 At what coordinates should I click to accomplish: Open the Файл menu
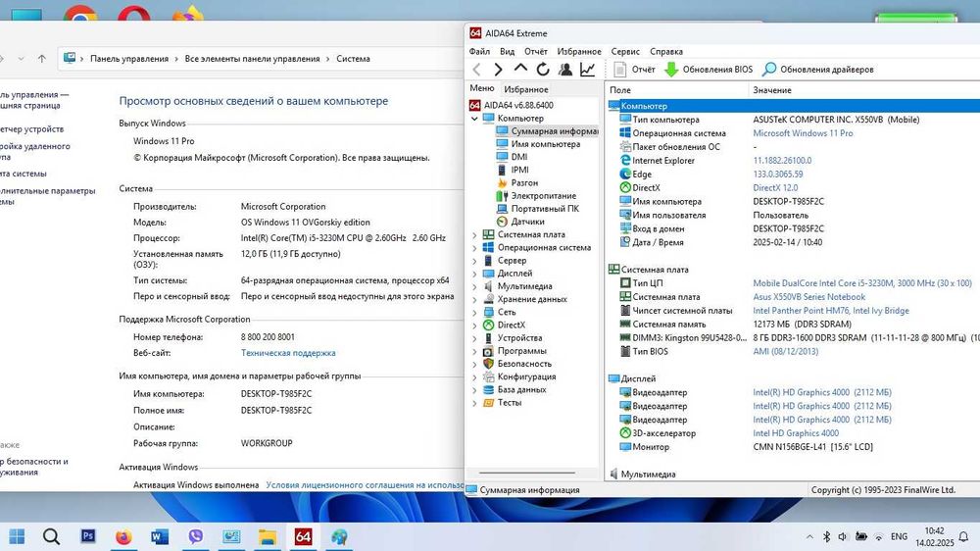point(479,51)
